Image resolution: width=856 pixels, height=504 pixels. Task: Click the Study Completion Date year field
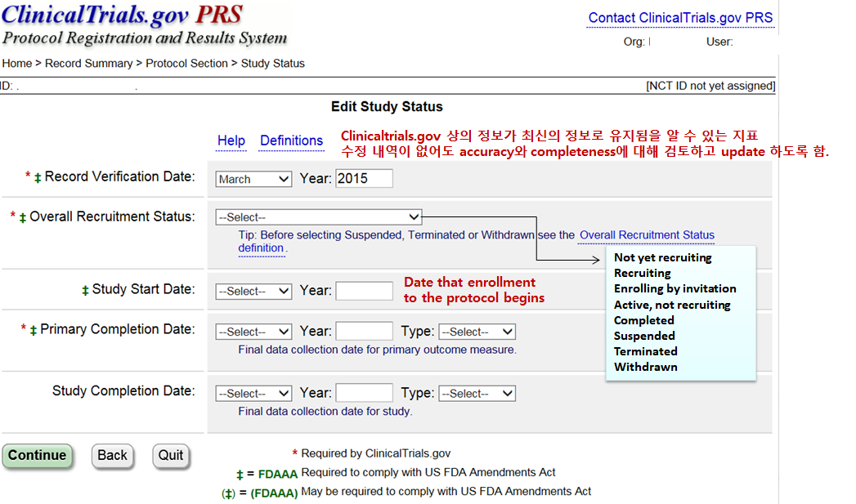pos(364,393)
